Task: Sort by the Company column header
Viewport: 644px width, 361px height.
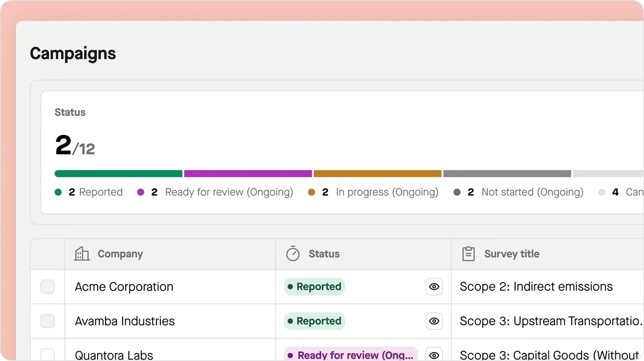Action: (x=120, y=254)
